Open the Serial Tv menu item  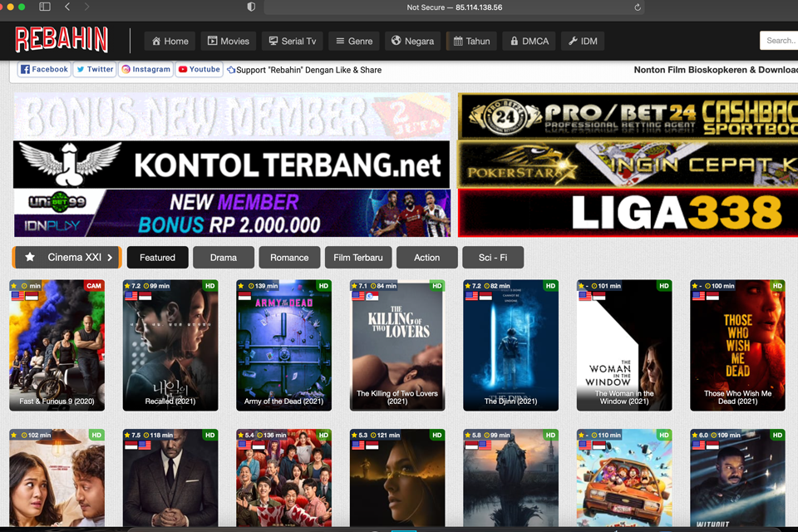click(293, 42)
